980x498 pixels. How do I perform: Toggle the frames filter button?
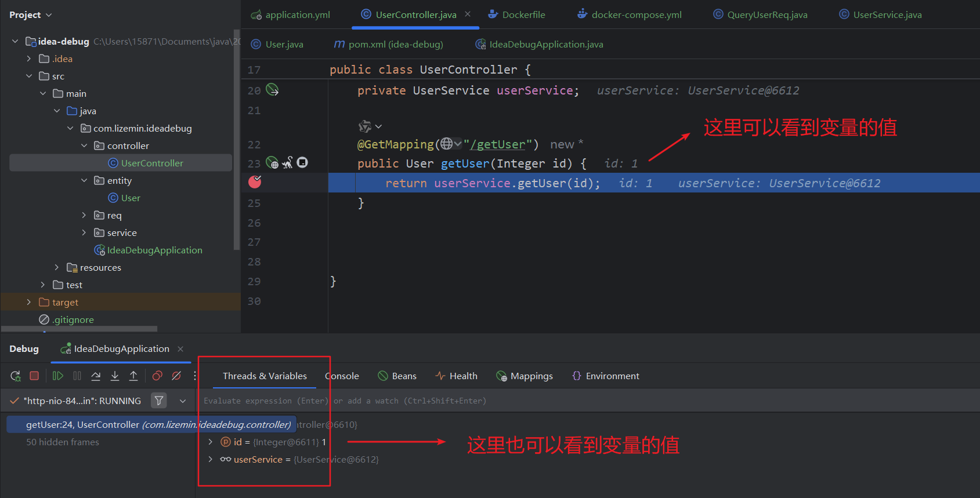pos(158,401)
